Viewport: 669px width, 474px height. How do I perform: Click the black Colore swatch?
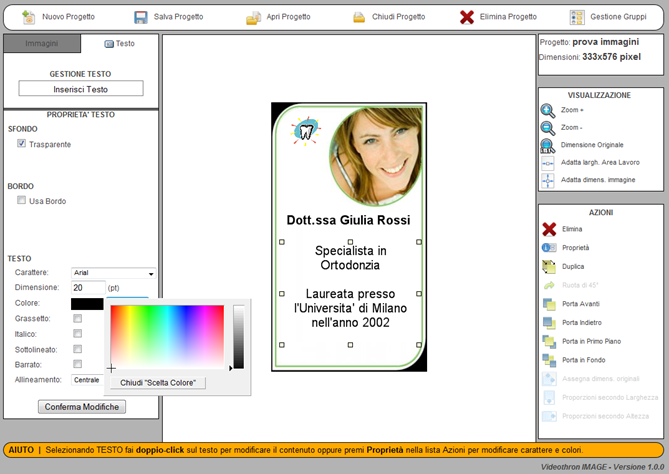tap(87, 303)
